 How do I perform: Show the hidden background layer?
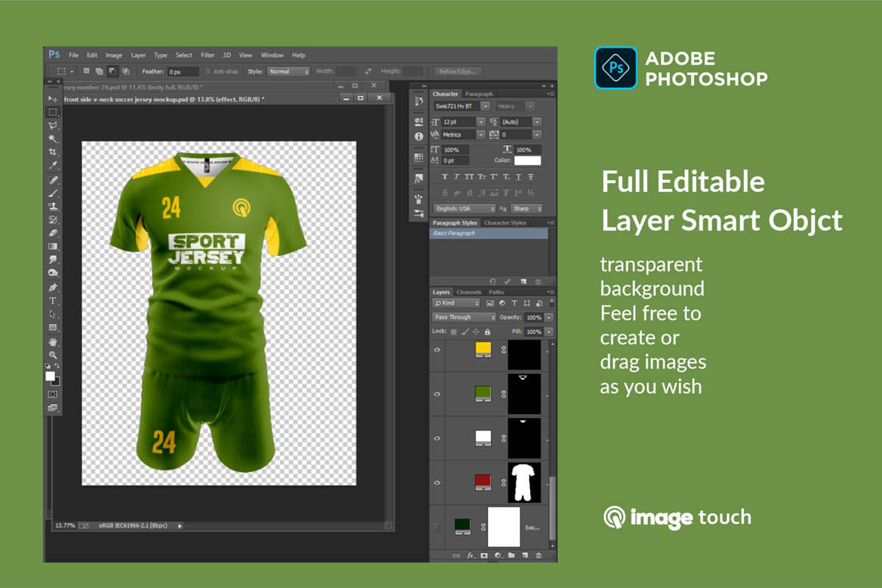(x=437, y=526)
